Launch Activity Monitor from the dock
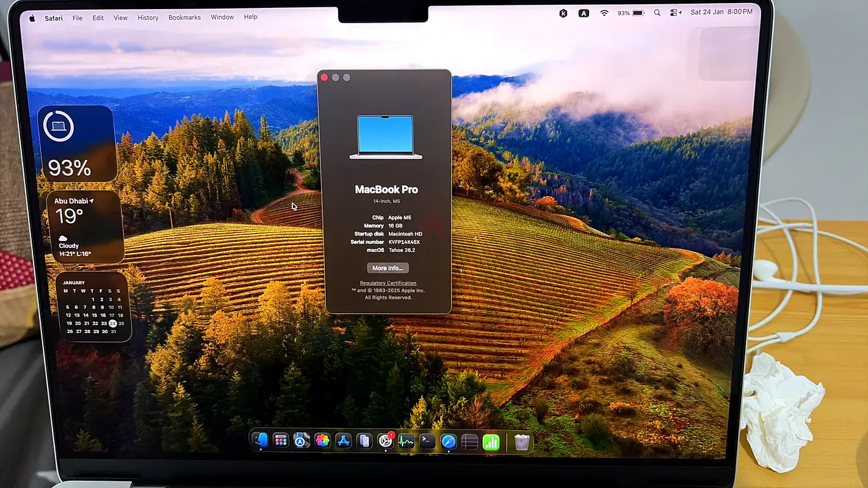Image resolution: width=868 pixels, height=488 pixels. (407, 441)
